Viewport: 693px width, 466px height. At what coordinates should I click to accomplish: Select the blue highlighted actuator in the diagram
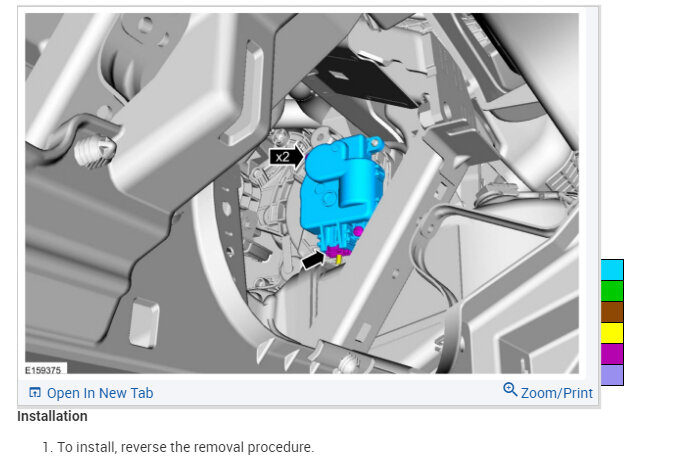[x=340, y=190]
